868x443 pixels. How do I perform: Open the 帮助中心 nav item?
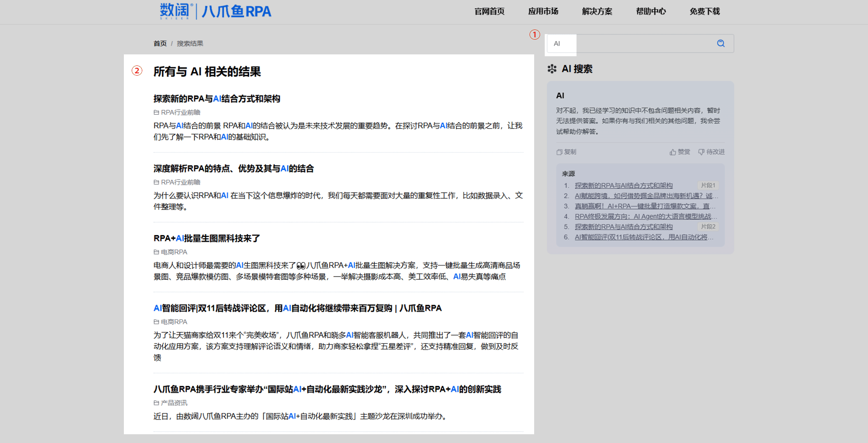point(651,12)
